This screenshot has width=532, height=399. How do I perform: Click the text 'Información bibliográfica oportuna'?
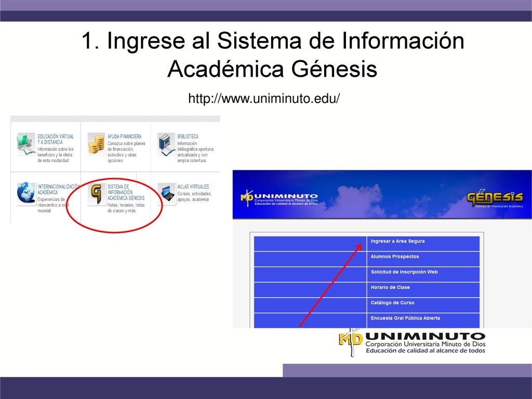coord(196,146)
